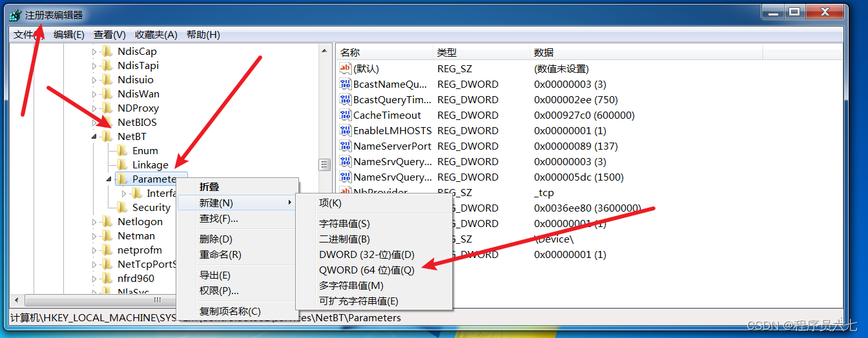Click the tree pane vertical scrollbar thumb

(x=325, y=165)
